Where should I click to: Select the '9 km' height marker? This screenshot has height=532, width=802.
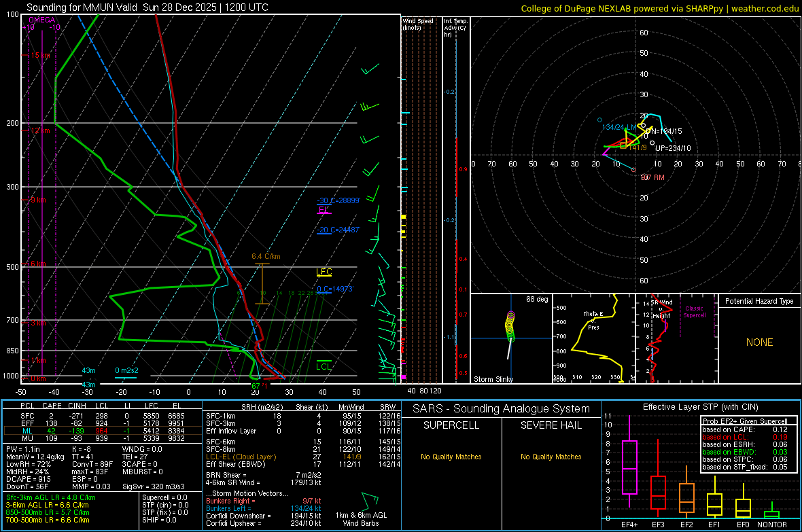[39, 200]
